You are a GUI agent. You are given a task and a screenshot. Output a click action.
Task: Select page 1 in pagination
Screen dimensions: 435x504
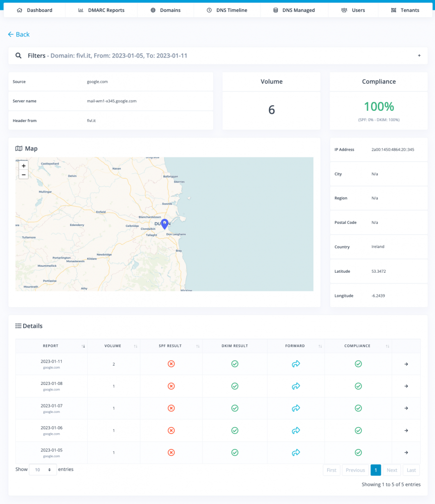click(x=376, y=470)
